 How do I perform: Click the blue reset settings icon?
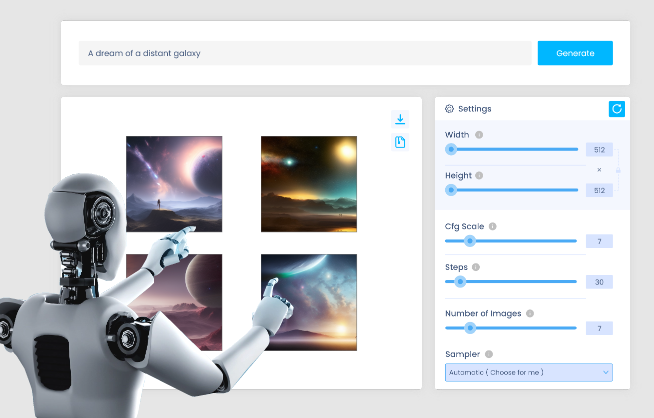coord(616,108)
